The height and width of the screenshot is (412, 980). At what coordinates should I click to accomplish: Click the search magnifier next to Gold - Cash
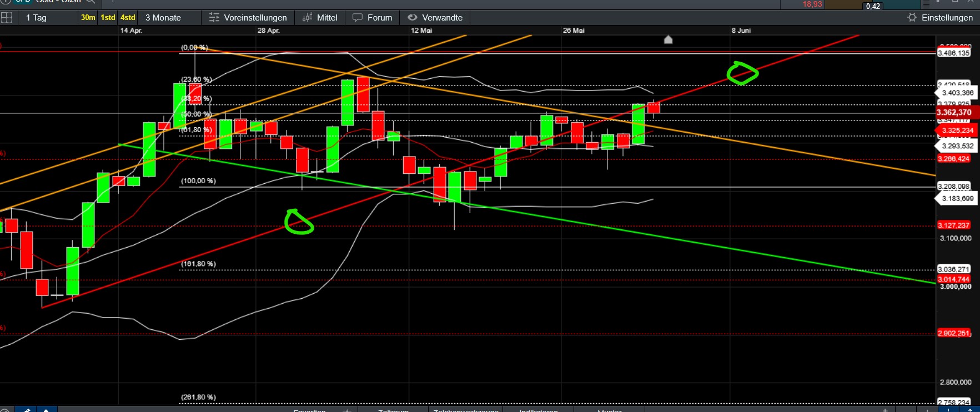(x=90, y=2)
